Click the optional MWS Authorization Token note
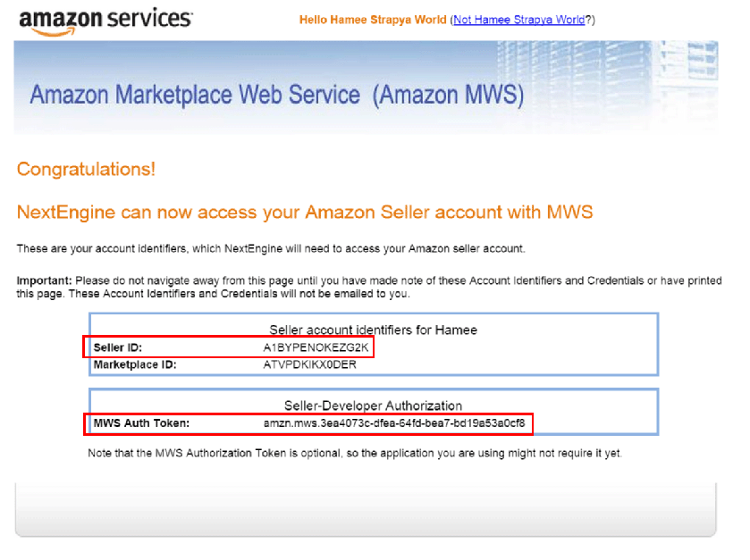750x560 pixels. coord(355,453)
